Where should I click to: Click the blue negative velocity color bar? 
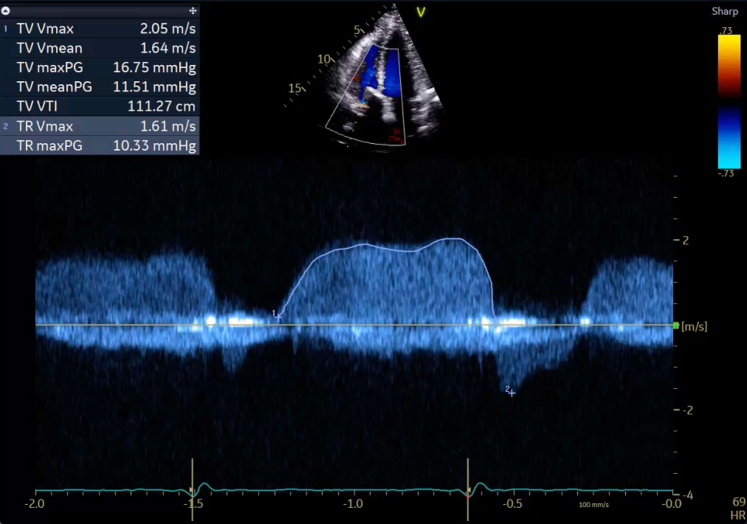pyautogui.click(x=729, y=137)
